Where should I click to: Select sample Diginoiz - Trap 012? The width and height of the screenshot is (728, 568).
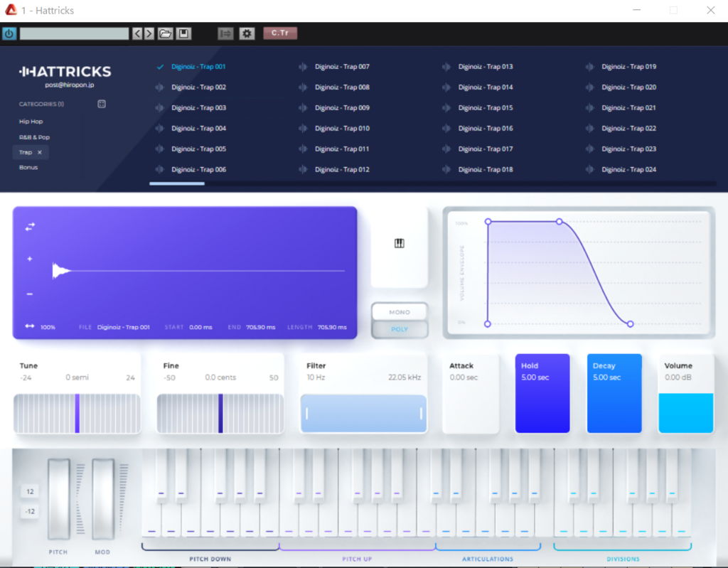tap(342, 169)
